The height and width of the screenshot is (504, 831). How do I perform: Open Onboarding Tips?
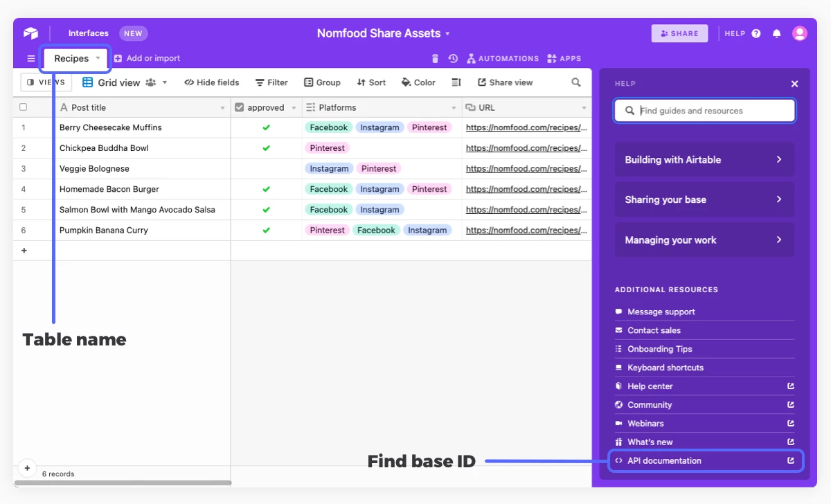[704, 349]
